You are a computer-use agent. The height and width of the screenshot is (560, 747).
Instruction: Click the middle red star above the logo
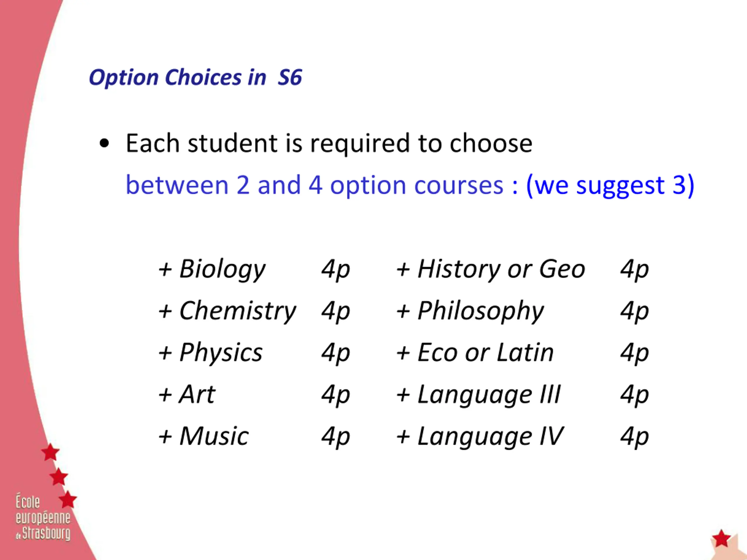pyautogui.click(x=59, y=477)
